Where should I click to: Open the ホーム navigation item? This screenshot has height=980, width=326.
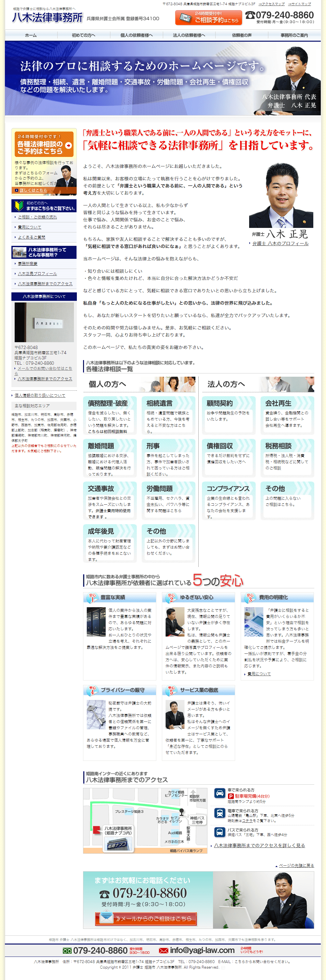tap(31, 35)
